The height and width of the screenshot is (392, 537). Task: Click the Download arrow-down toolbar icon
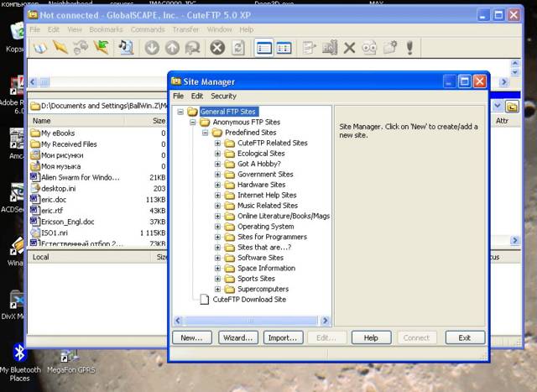152,48
